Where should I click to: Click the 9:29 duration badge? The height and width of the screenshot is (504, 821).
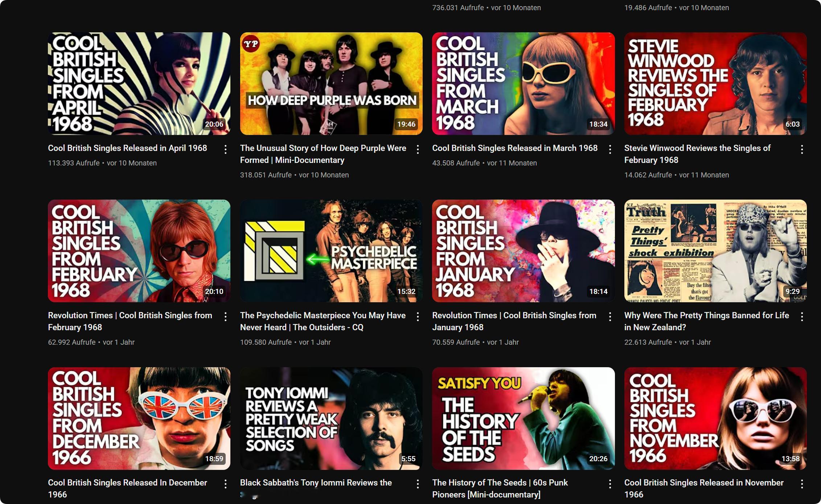tap(793, 291)
